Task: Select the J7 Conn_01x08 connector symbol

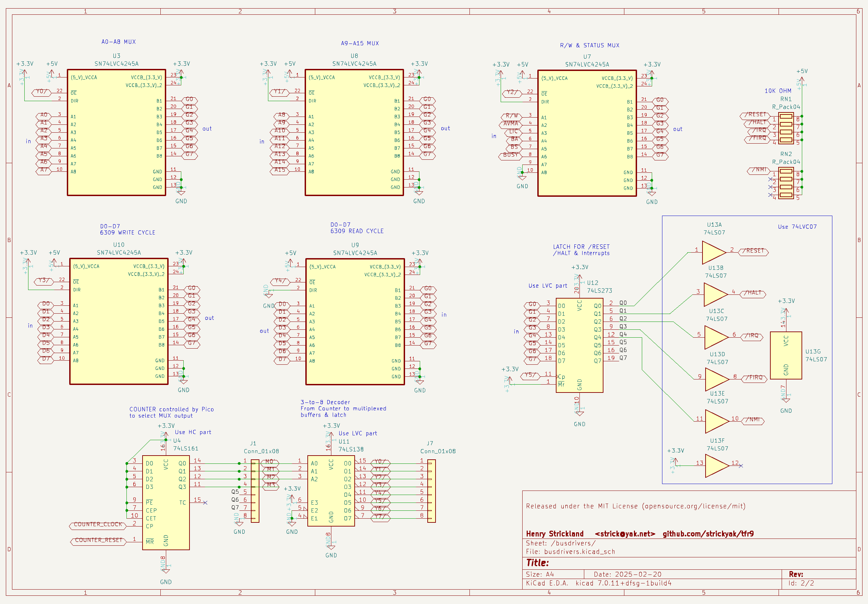Action: (431, 491)
